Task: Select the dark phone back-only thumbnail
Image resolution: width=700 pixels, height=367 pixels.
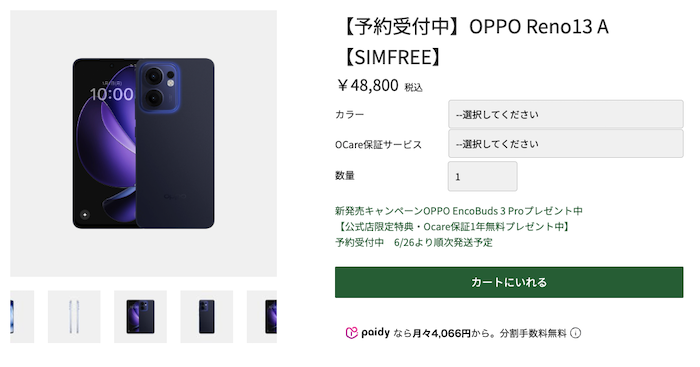Action: (x=207, y=317)
